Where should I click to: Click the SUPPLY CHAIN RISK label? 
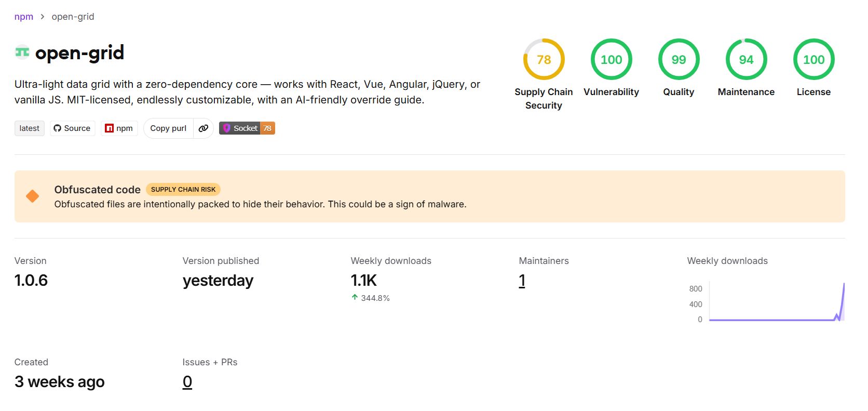tap(183, 190)
